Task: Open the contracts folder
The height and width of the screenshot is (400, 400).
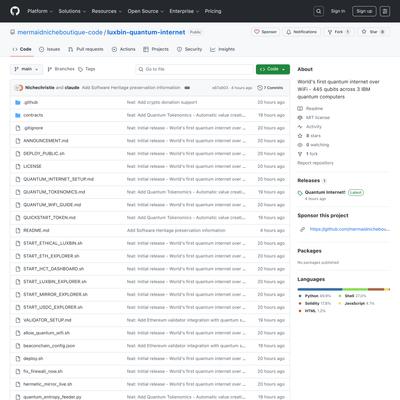Action: pyautogui.click(x=33, y=115)
